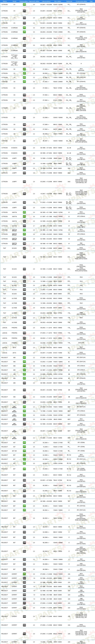Click the ON icon for Fiat Scudo 01.2004 row
This screenshot has height=644, width=95.
click(24, 294)
